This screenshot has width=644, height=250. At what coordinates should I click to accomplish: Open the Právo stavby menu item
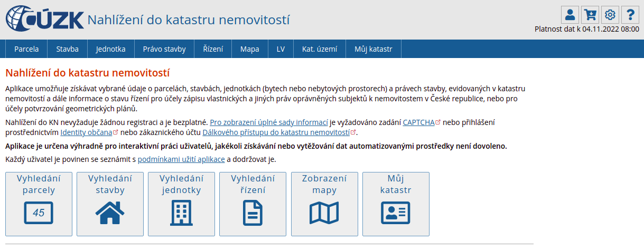164,49
